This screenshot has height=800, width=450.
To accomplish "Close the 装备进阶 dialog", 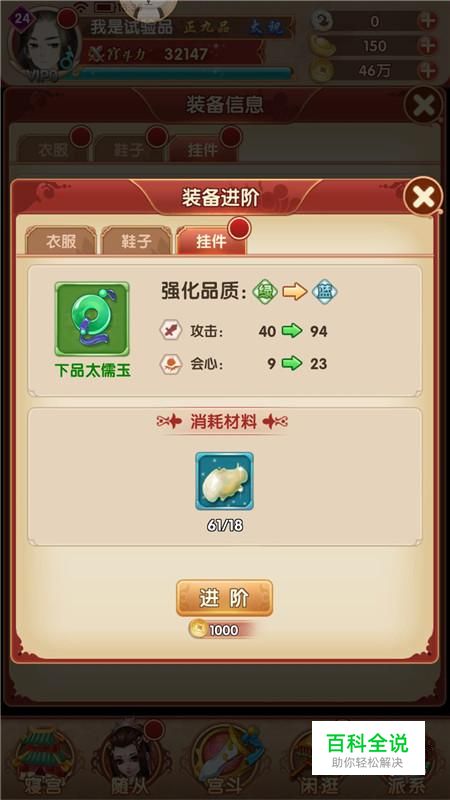I will 423,196.
